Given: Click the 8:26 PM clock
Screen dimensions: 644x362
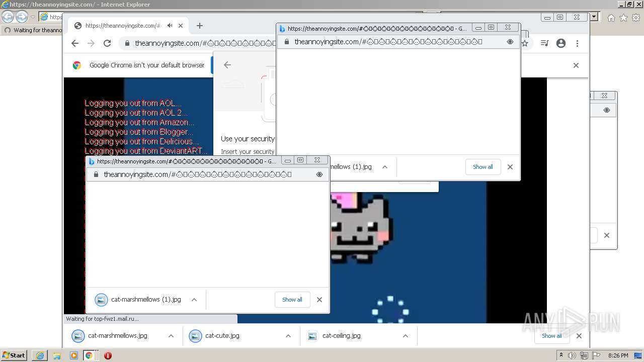Looking at the screenshot, I should coord(618,355).
